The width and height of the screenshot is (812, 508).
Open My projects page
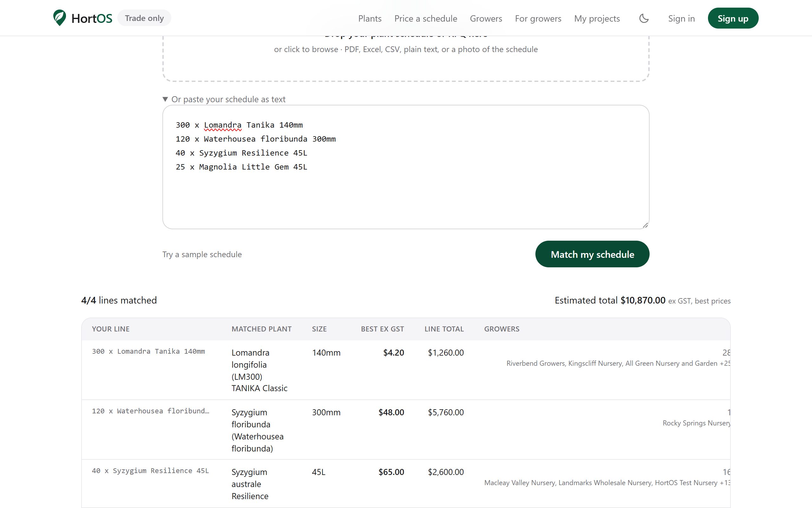(x=597, y=18)
